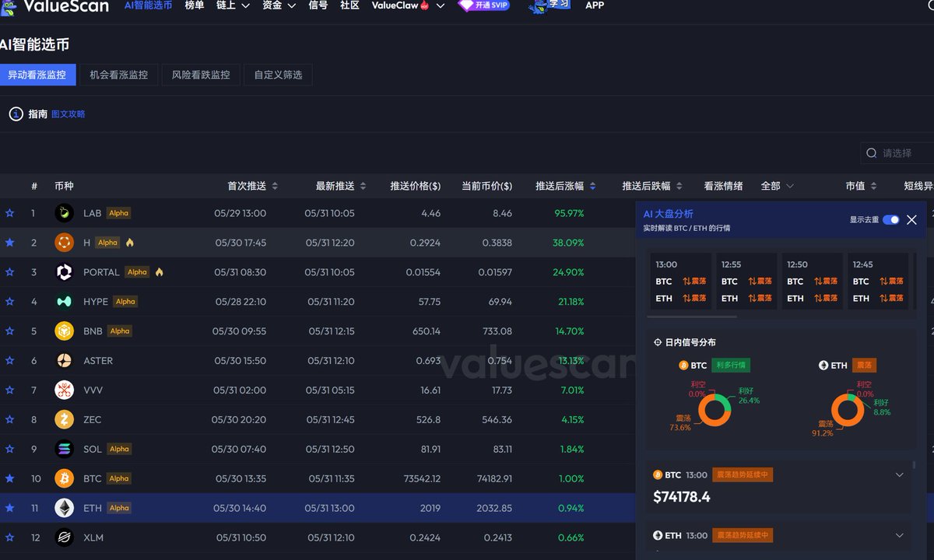Open the AI智能选币 nav item
Image resolution: width=934 pixels, height=560 pixels.
148,5
